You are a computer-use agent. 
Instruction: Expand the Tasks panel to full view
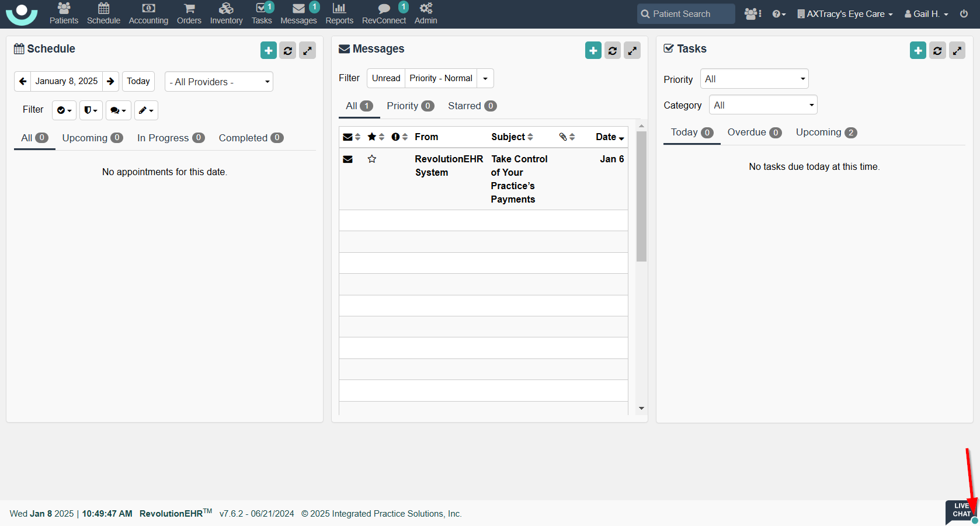click(x=957, y=51)
